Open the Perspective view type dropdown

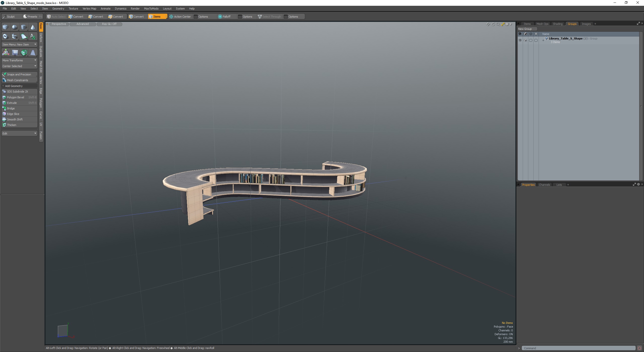click(59, 24)
